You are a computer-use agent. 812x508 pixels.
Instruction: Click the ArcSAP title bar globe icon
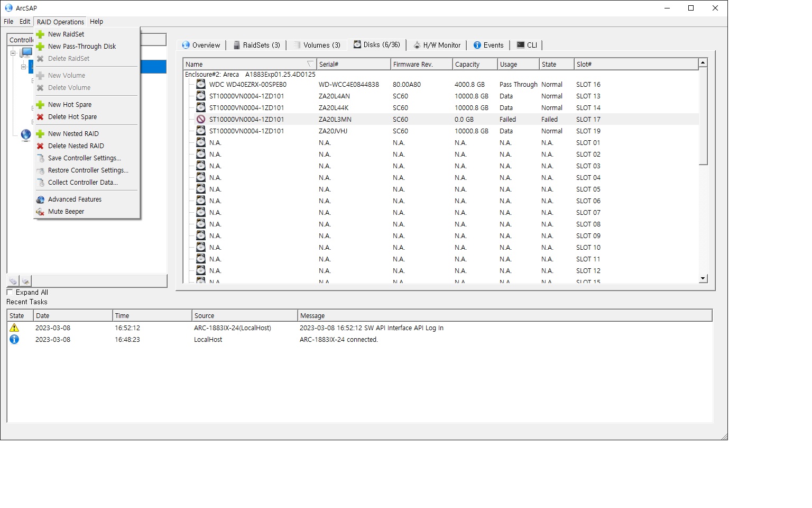pyautogui.click(x=8, y=8)
